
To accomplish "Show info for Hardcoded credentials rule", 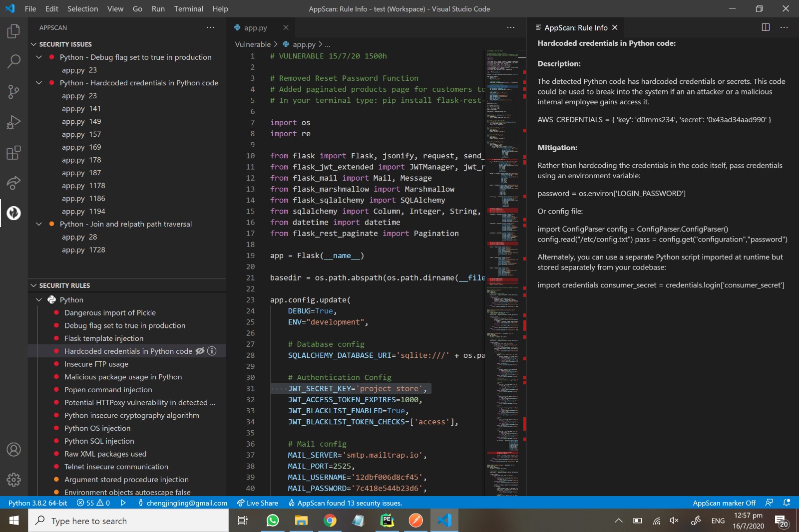I will pyautogui.click(x=212, y=351).
